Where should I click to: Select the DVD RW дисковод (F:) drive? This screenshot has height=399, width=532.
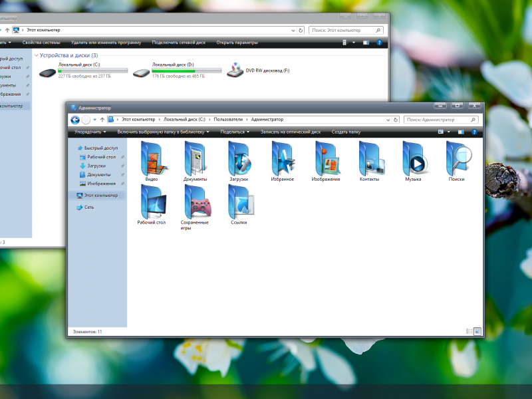pyautogui.click(x=259, y=70)
